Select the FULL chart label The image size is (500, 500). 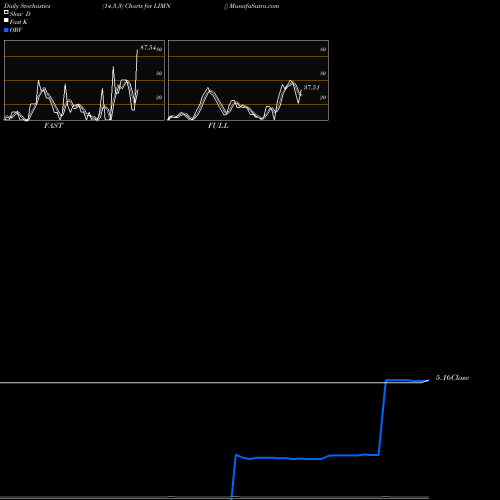coord(218,126)
